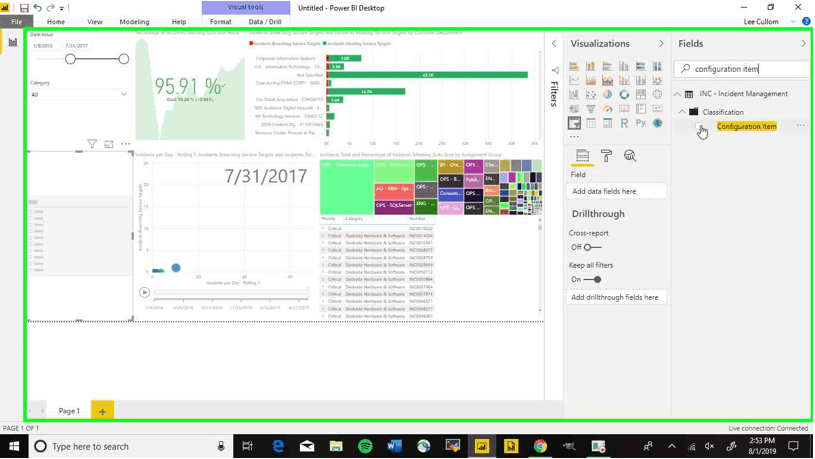Collapse the INC - Incident Management table
Viewport: 815px width, 459px height.
(677, 94)
